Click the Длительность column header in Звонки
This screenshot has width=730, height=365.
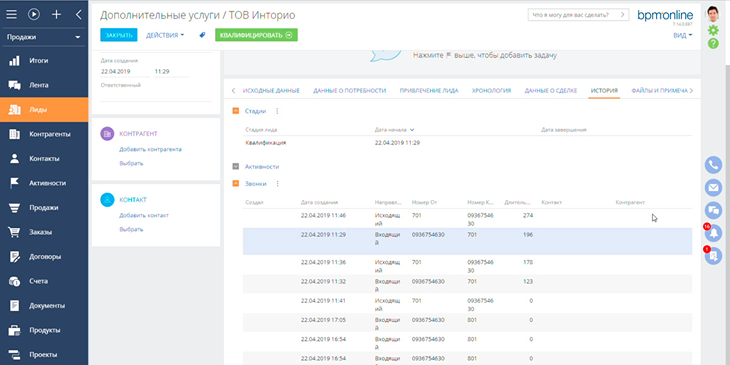pyautogui.click(x=517, y=203)
